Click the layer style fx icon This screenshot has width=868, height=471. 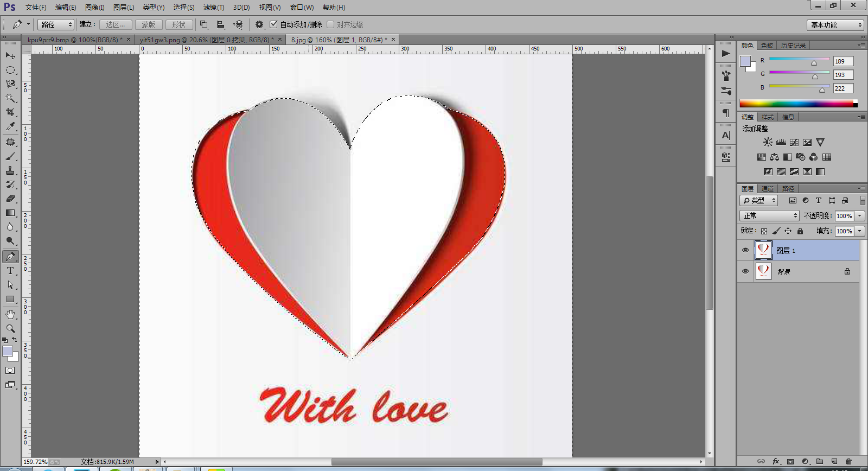point(776,461)
